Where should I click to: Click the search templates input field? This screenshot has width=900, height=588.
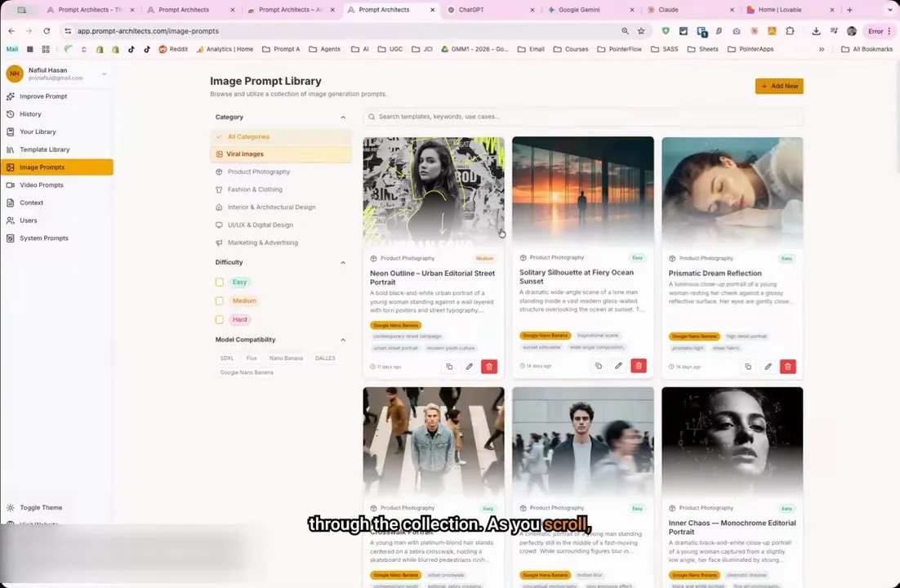click(x=582, y=117)
